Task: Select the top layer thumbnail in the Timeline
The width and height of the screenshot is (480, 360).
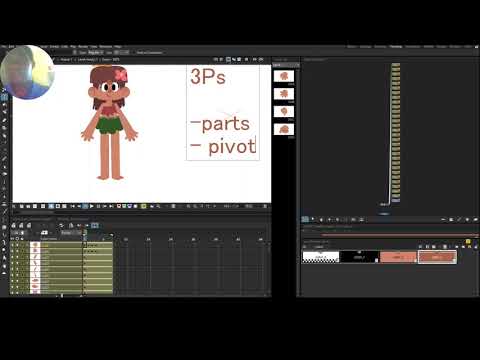Action: (x=35, y=245)
